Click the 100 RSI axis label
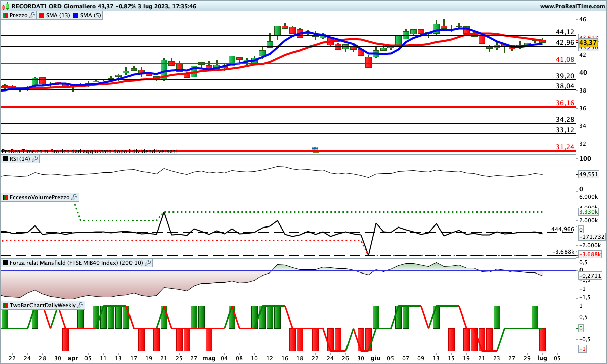Screen dimensions: 607x364 [x=584, y=158]
